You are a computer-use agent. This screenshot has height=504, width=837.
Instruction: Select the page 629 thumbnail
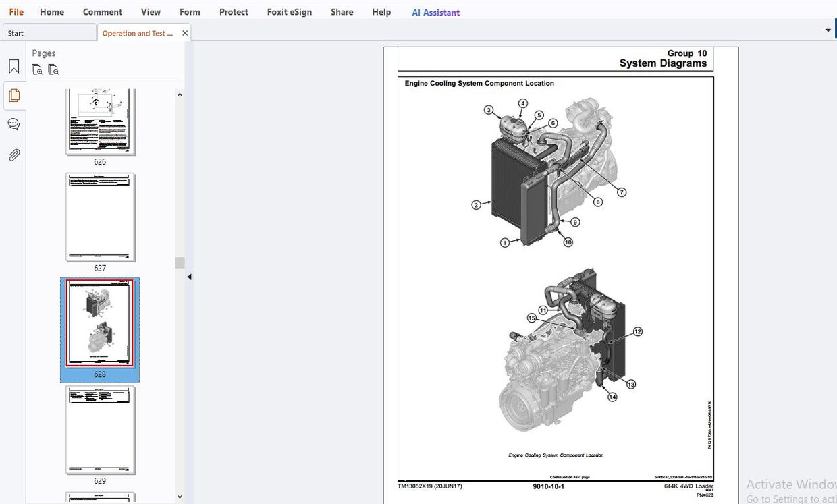(100, 430)
